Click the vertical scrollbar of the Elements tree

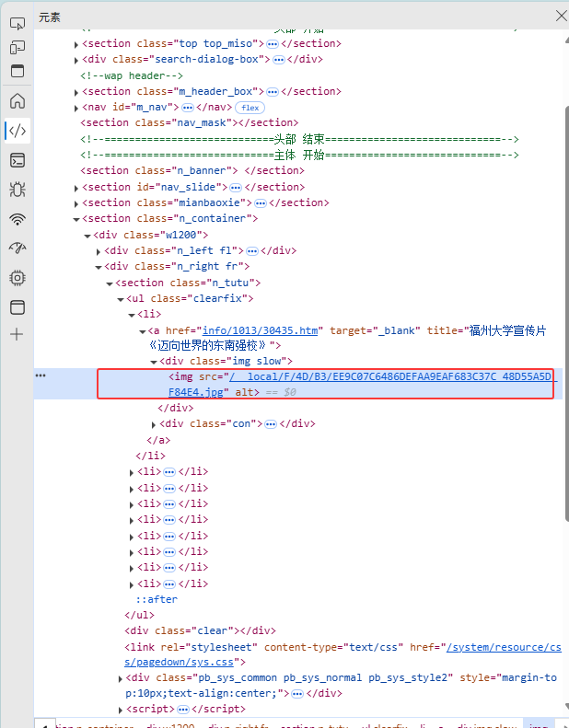pos(566,314)
